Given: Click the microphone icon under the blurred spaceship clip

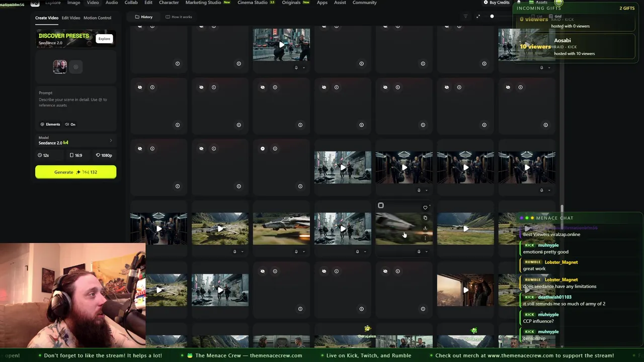Looking at the screenshot, I should pos(419,251).
